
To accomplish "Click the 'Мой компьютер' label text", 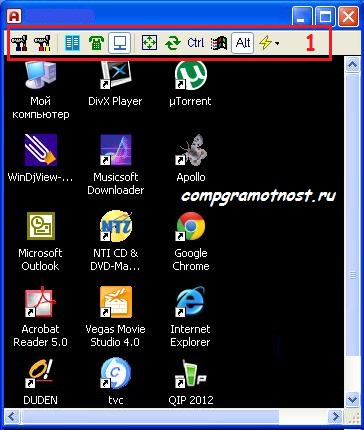I will [41, 107].
